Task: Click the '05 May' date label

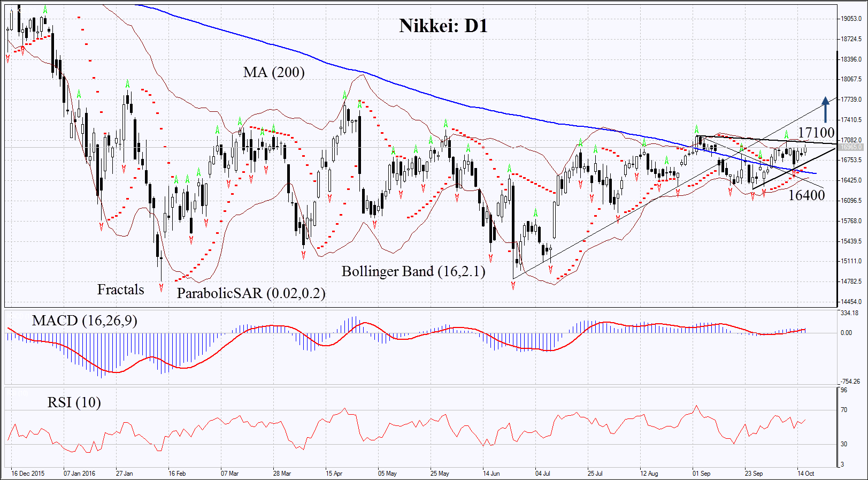Action: 387,474
